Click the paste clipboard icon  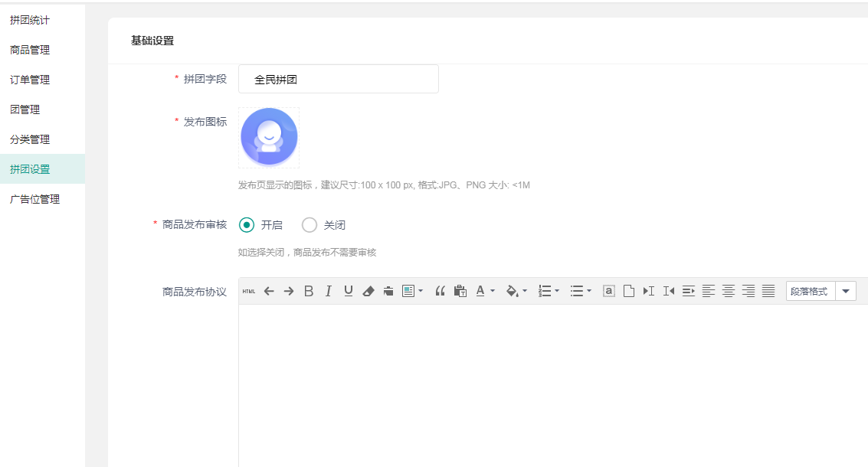[460, 291]
